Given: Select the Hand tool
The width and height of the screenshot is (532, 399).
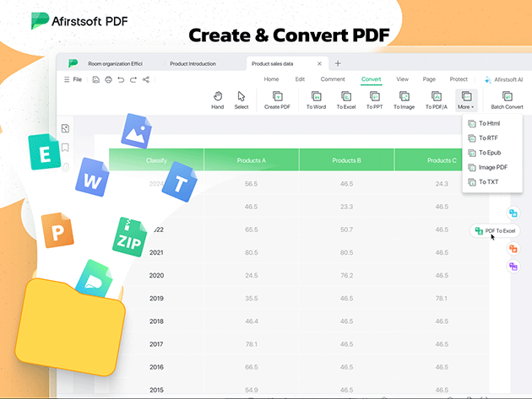Looking at the screenshot, I should coord(217,100).
